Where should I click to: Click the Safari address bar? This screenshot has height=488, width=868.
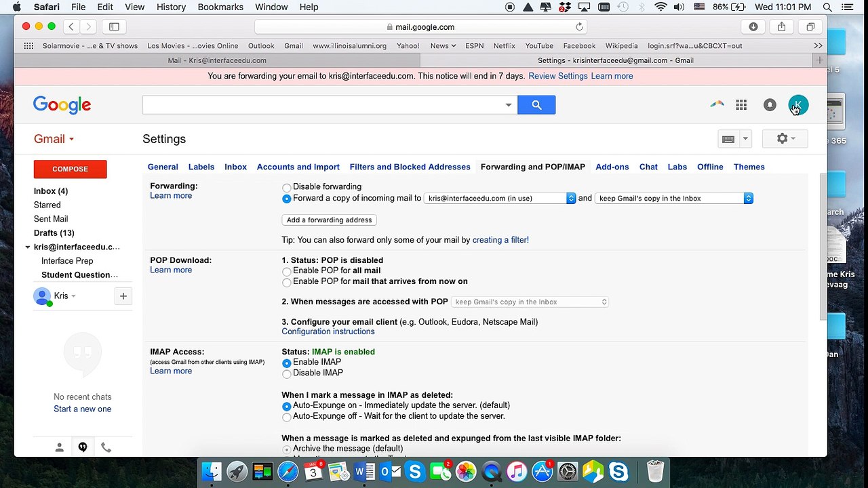coord(420,27)
